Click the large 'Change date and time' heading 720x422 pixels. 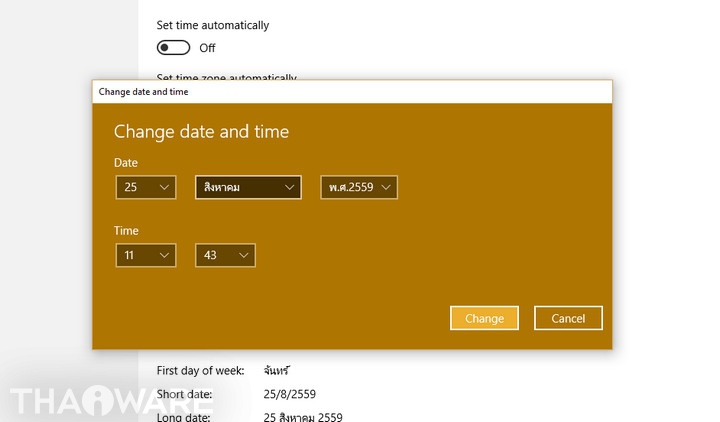[201, 132]
